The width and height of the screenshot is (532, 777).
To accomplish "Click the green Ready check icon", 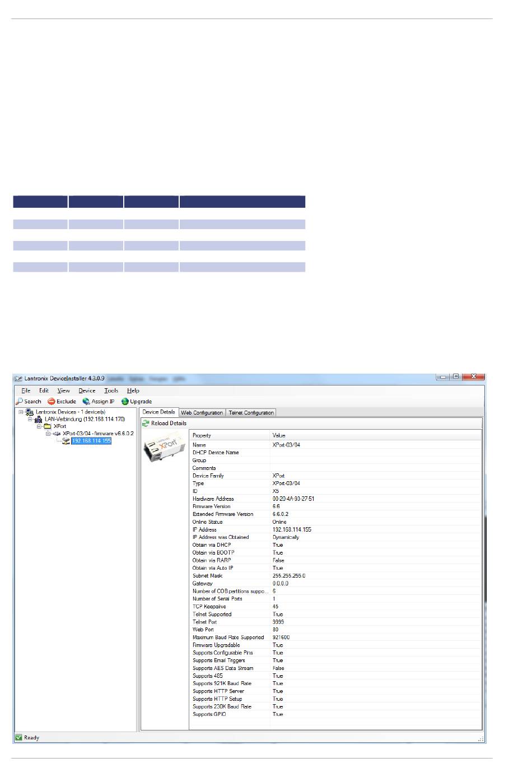I will coord(18,737).
